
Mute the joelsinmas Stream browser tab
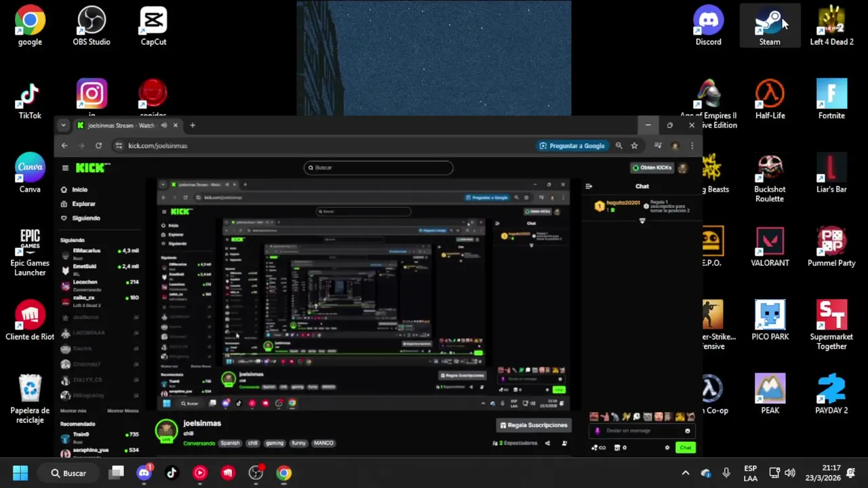click(x=163, y=125)
